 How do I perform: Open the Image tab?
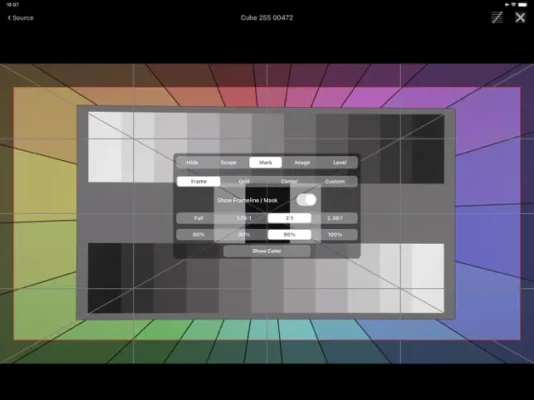(x=302, y=163)
